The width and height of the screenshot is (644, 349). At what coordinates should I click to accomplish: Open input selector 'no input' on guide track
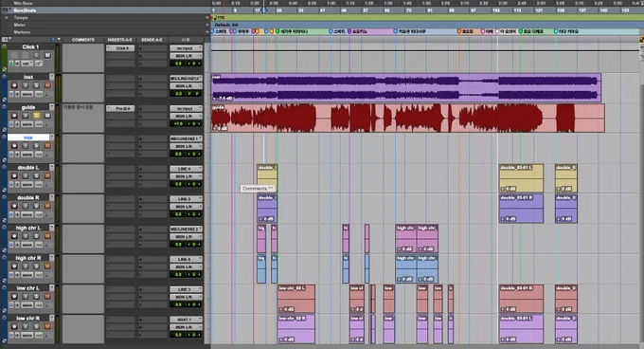pos(186,108)
